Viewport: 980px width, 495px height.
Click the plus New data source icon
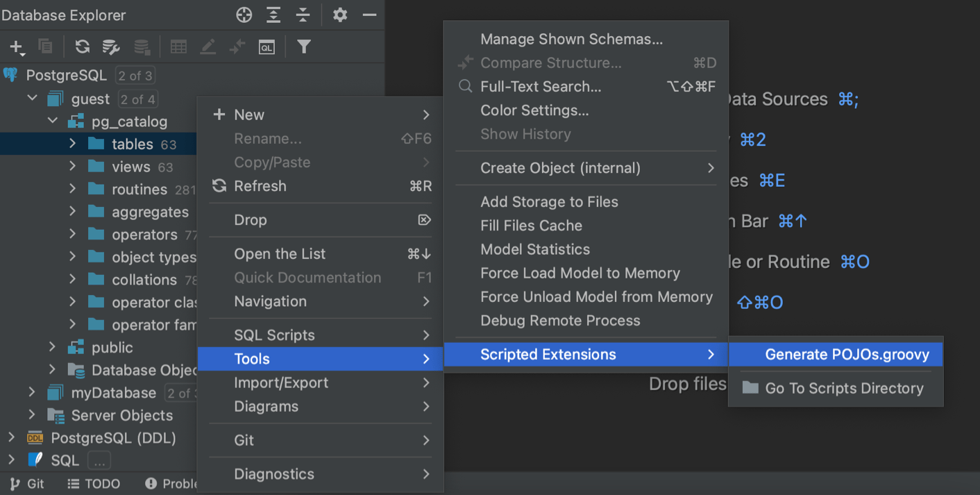click(16, 47)
